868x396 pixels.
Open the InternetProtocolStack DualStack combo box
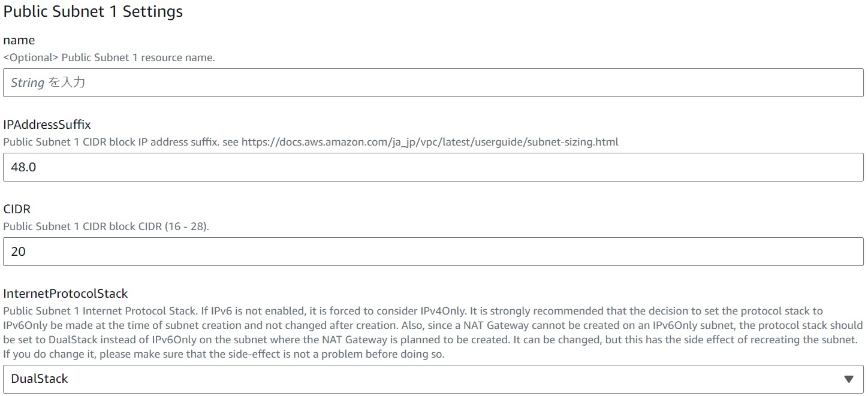433,379
